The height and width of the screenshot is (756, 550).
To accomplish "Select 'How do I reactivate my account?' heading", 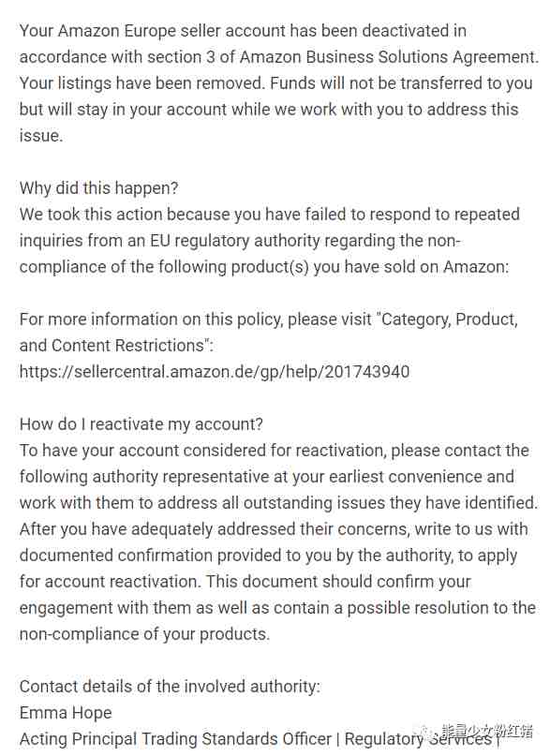I will [x=141, y=424].
